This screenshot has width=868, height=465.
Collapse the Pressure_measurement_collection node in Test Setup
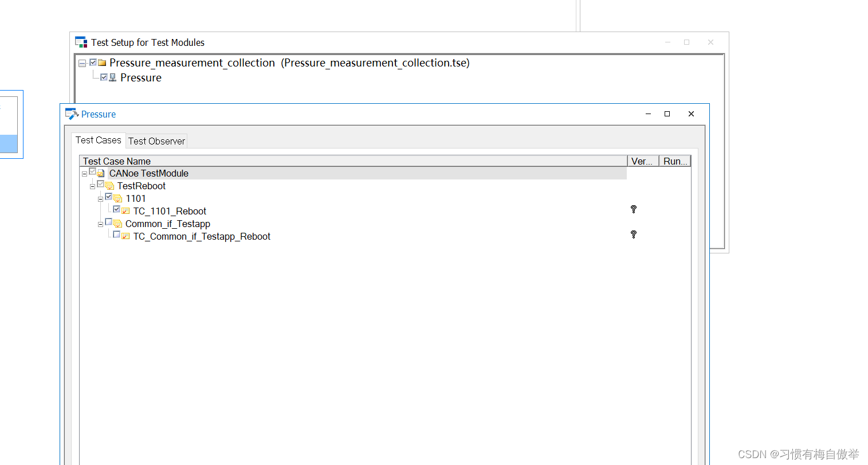click(83, 63)
